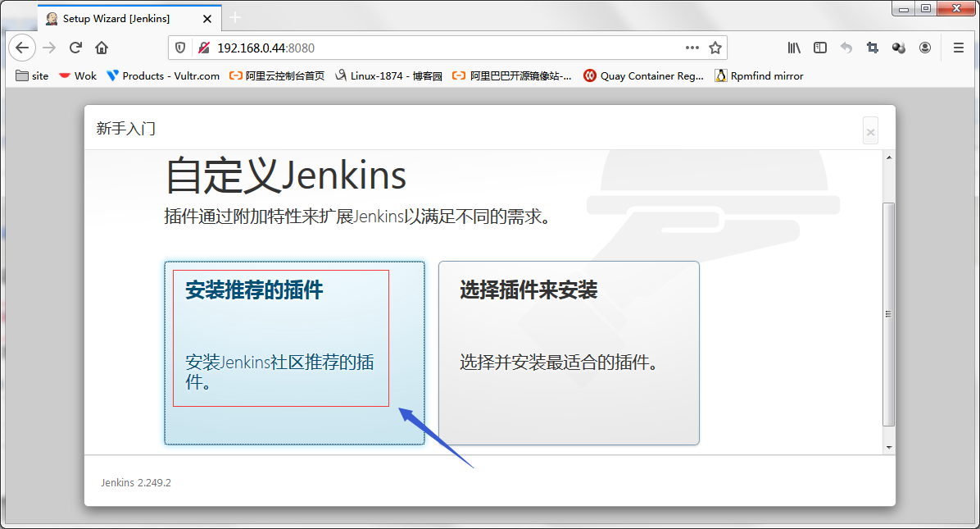980x529 pixels.
Task: Click the forward navigation arrow
Action: pyautogui.click(x=49, y=48)
